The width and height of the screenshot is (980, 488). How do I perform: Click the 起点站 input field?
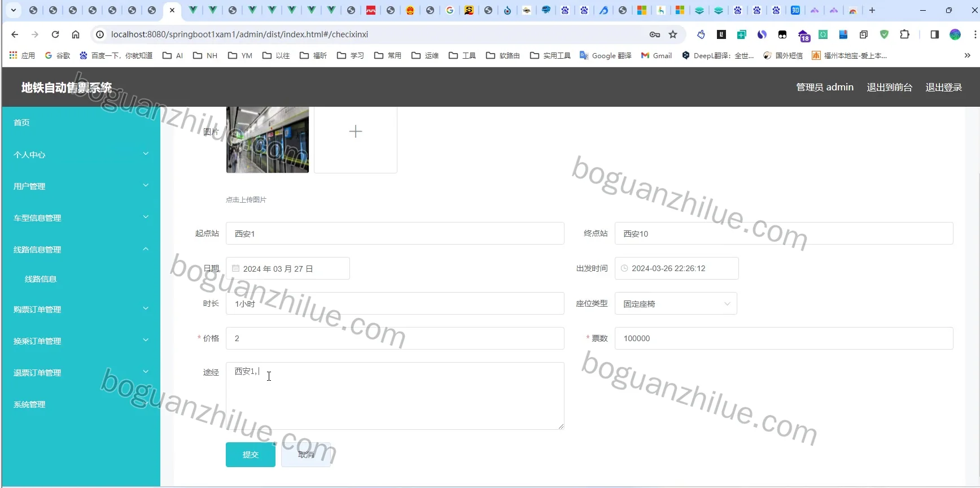tap(395, 233)
